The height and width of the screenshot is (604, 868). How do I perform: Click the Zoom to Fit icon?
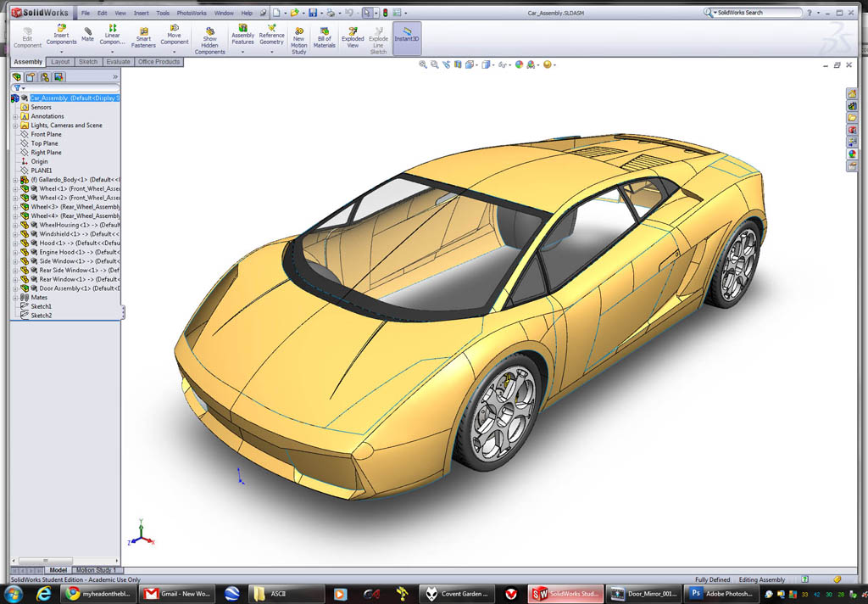coord(423,64)
